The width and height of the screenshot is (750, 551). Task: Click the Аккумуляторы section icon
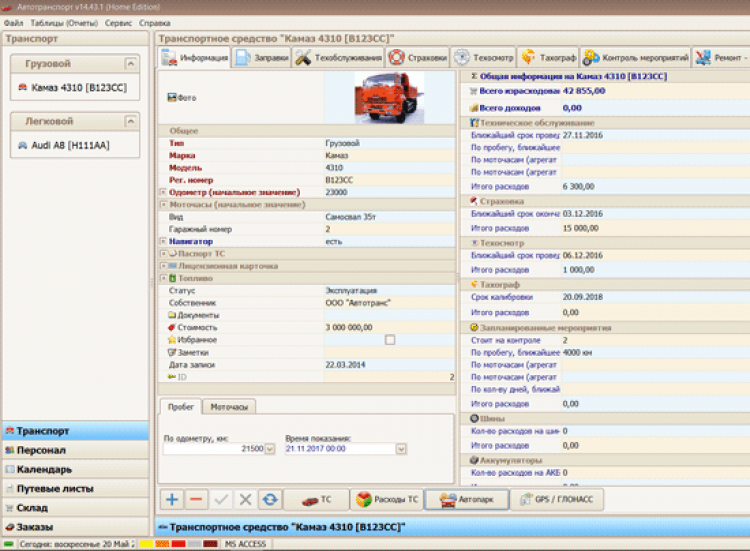point(474,460)
